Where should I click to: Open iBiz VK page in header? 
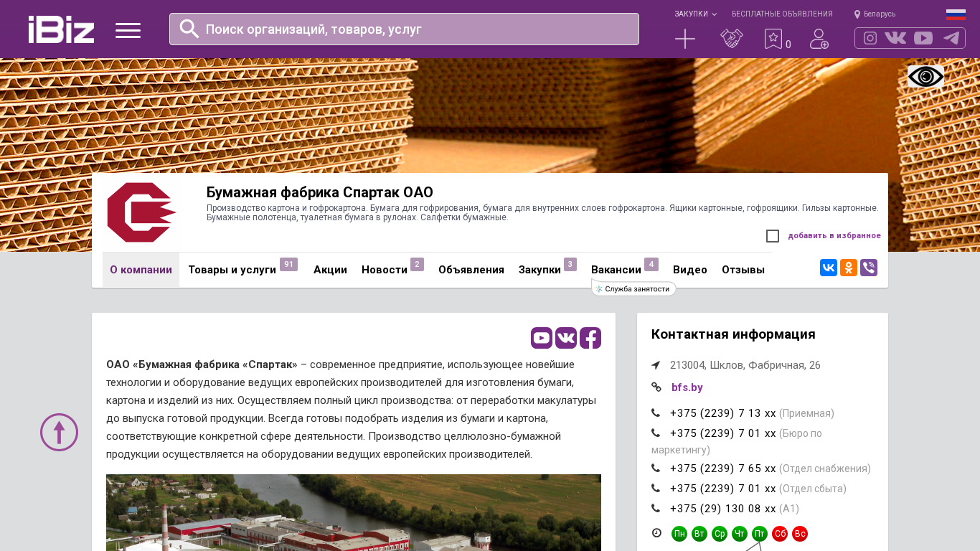coord(895,38)
